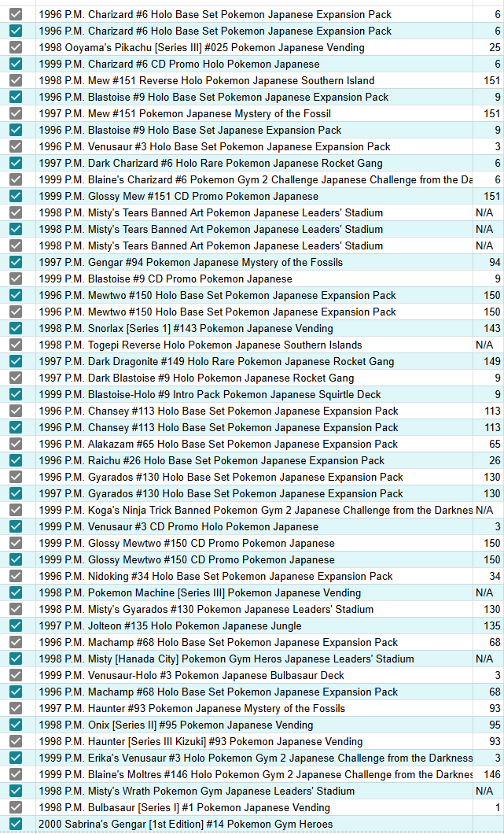Click '1998 P.M. Onix [Series II] #95' title

[176, 725]
